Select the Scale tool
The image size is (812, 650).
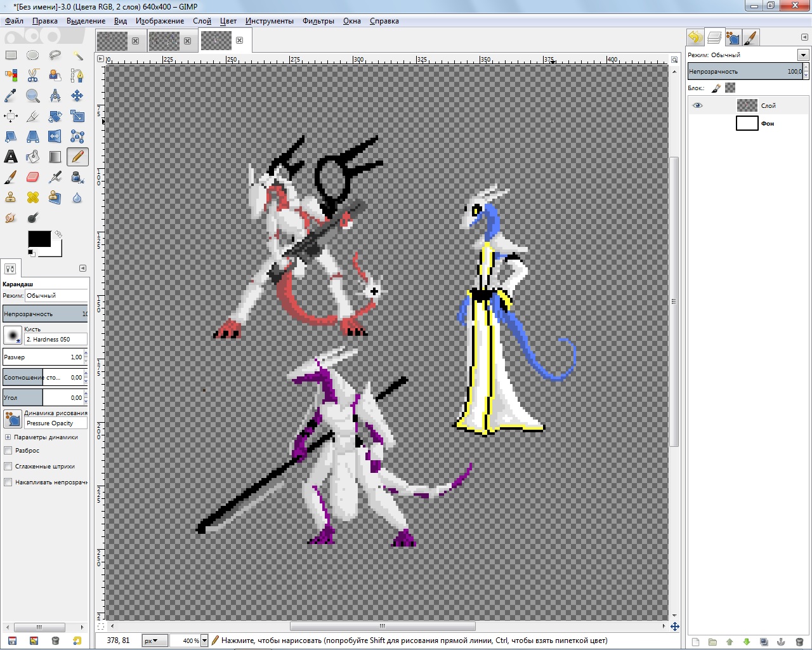pyautogui.click(x=77, y=116)
